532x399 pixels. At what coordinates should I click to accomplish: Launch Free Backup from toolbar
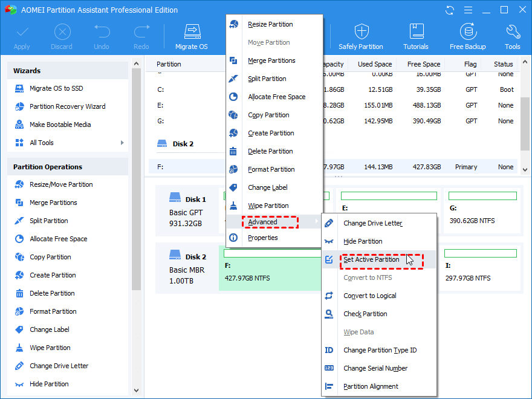pos(467,36)
